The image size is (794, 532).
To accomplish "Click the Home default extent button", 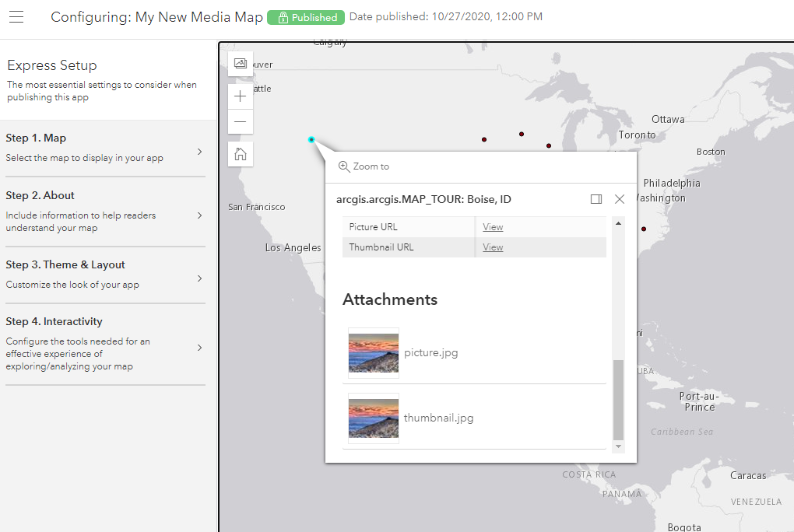I will pos(241,154).
